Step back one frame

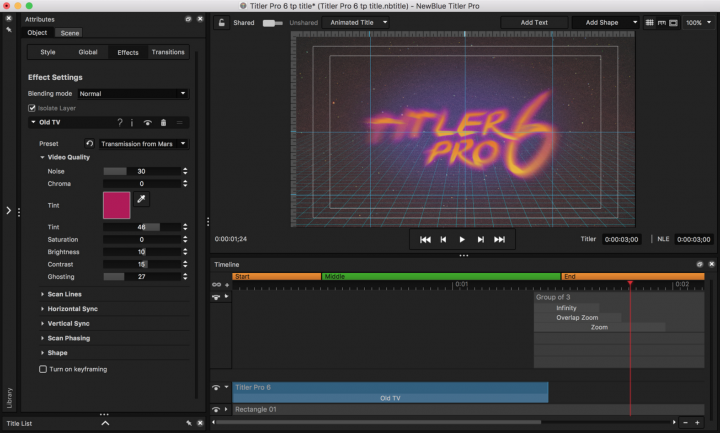click(443, 239)
